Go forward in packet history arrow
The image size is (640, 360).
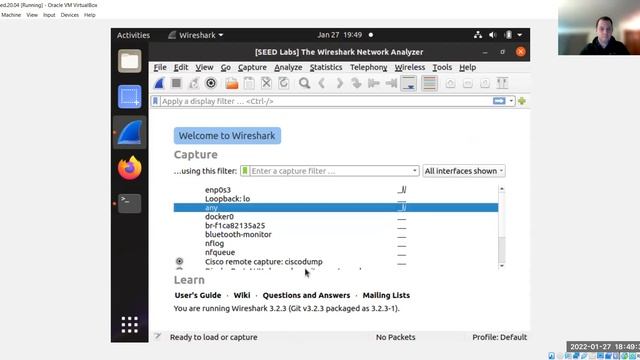point(339,83)
